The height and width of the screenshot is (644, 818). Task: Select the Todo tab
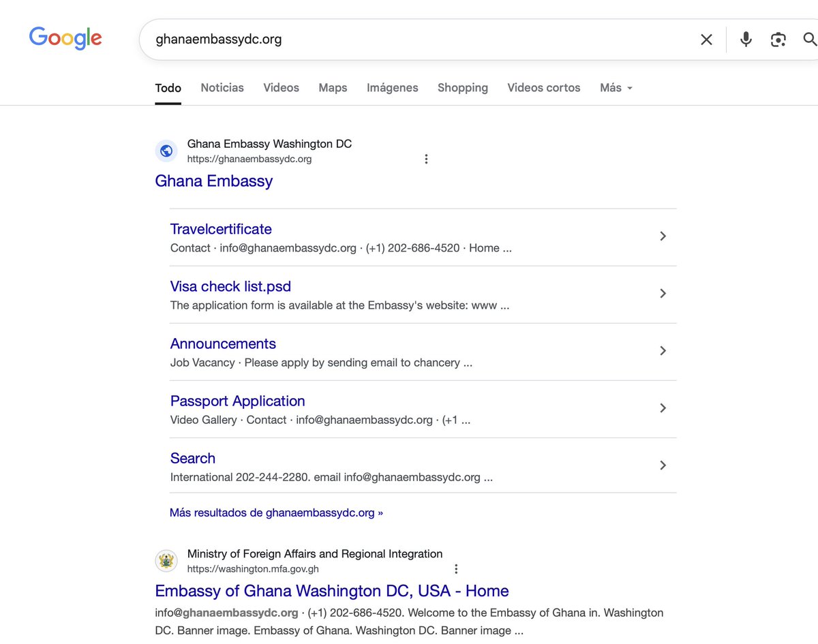(168, 88)
